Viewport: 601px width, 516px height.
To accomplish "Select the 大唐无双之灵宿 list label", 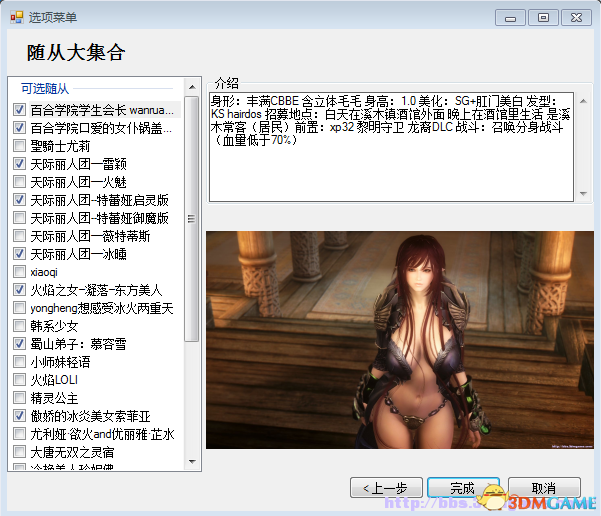I will [x=72, y=452].
